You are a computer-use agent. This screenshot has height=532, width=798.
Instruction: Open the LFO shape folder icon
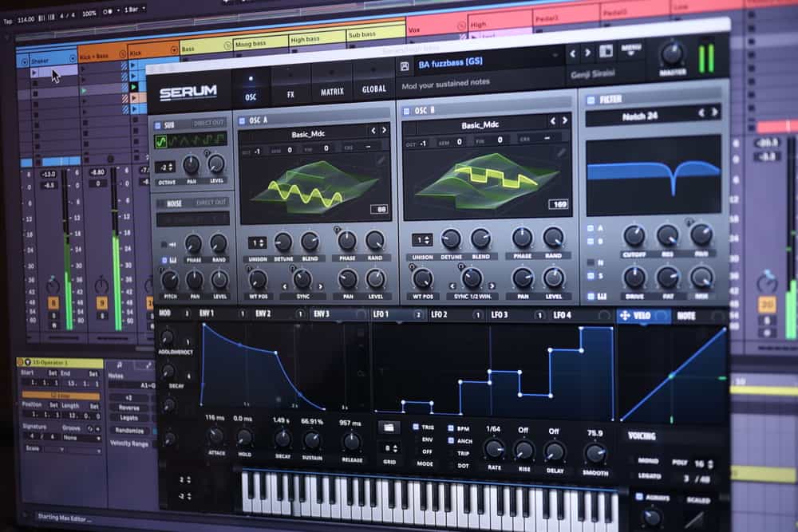coord(389,428)
